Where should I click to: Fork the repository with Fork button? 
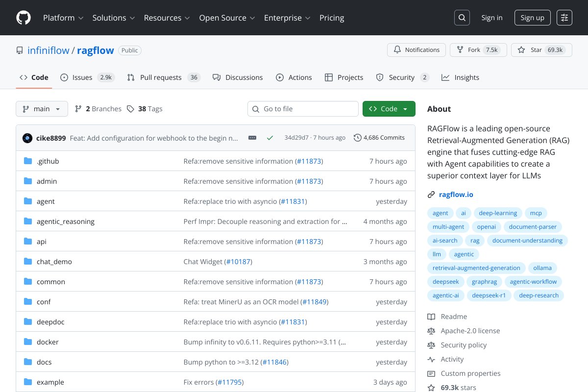click(x=478, y=50)
